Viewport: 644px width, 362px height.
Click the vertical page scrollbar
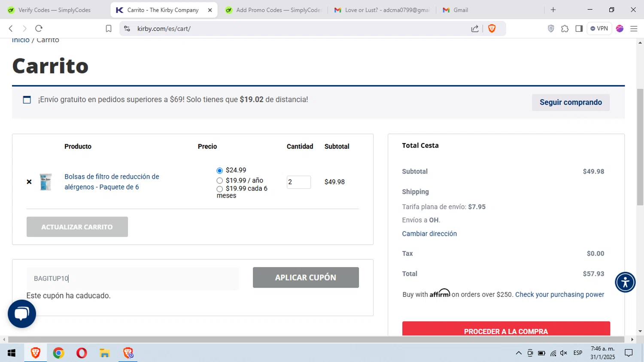[640, 147]
